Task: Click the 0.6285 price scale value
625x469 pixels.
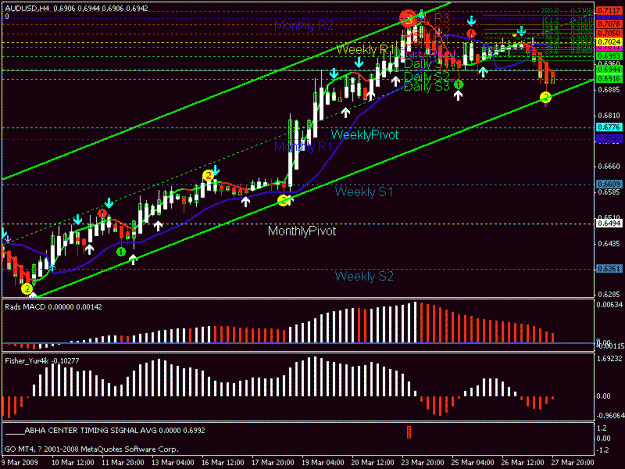Action: (609, 294)
